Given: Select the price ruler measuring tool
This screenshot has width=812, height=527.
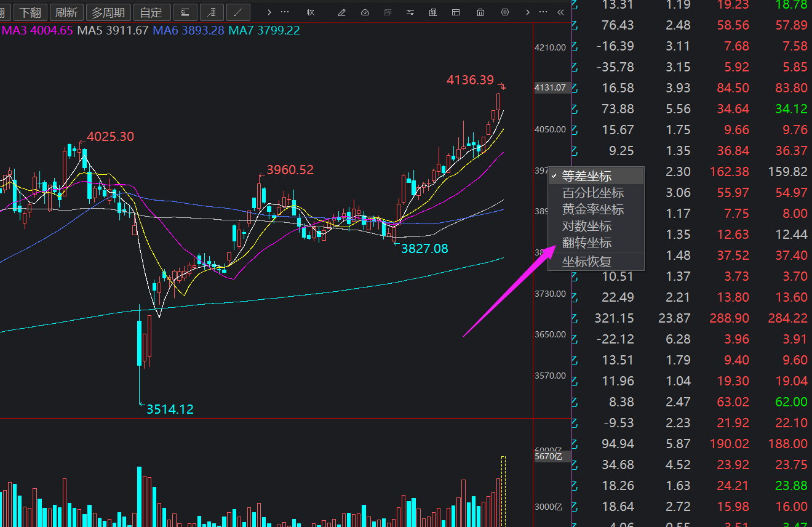Looking at the screenshot, I should point(212,12).
